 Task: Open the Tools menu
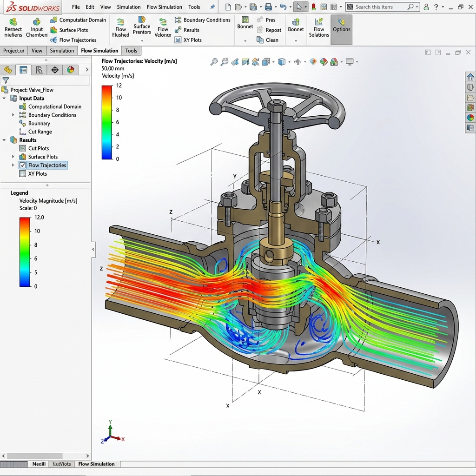coord(194,7)
